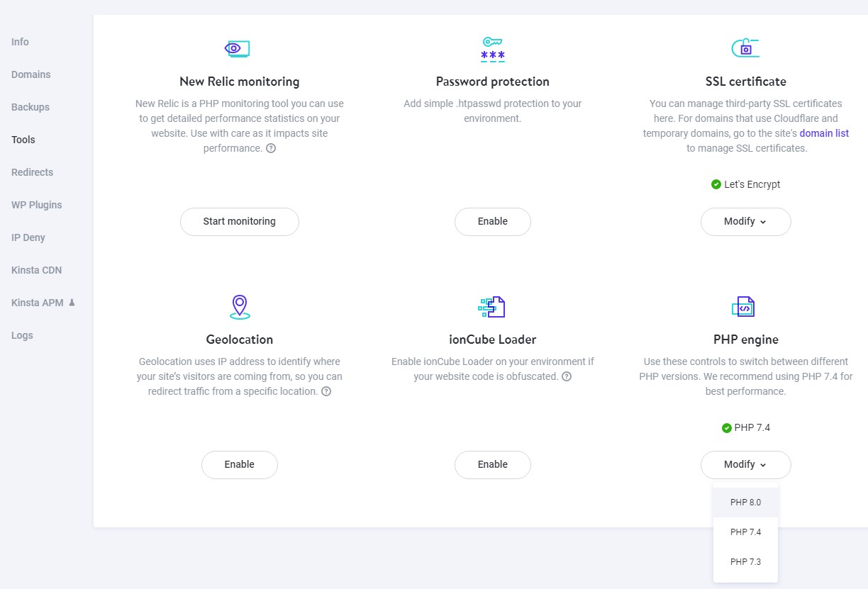The width and height of the screenshot is (868, 589).
Task: Click the ionCube Loader puzzle icon
Action: [x=492, y=306]
